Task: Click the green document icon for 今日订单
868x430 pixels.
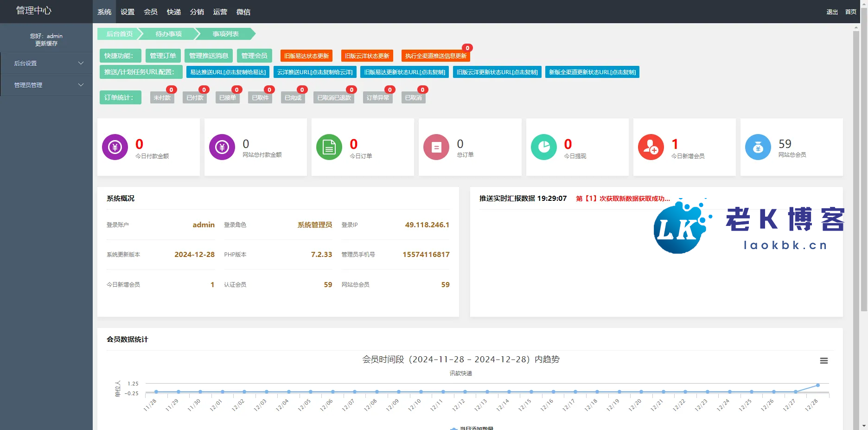Action: click(x=329, y=147)
